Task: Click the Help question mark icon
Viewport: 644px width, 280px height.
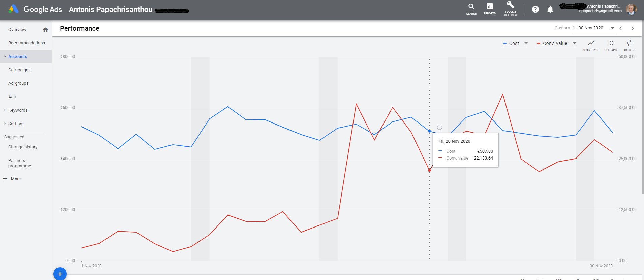Action: (x=535, y=9)
